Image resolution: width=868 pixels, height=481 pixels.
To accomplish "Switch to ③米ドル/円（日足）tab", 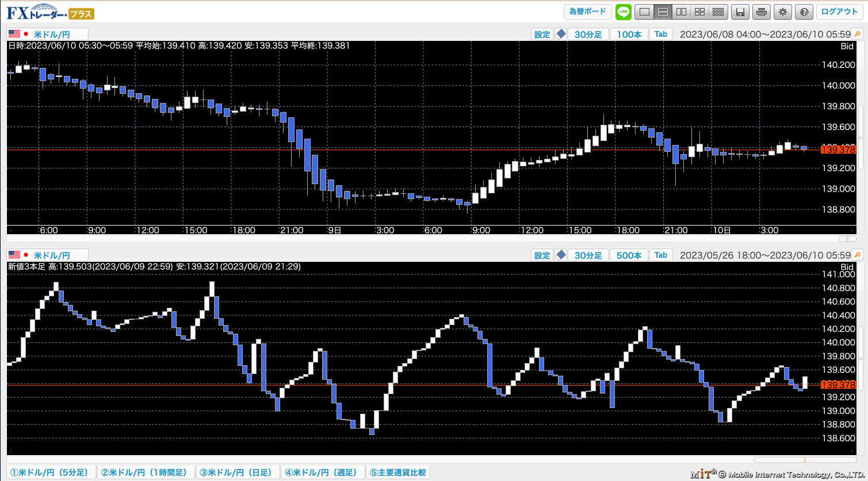I will coord(238,472).
